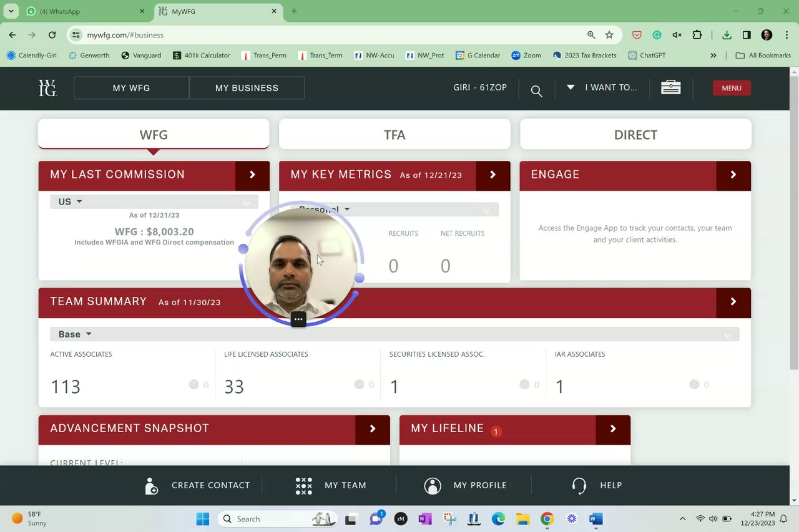The height and width of the screenshot is (532, 799).
Task: Open the MY WFG menu
Action: (x=131, y=88)
